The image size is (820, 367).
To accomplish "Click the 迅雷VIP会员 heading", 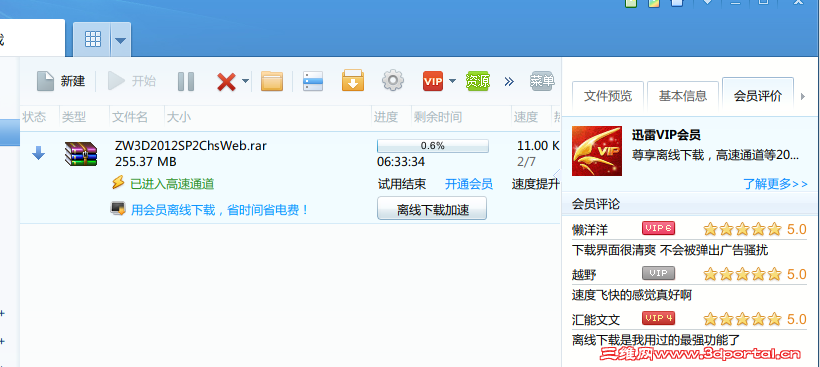I will tap(666, 135).
